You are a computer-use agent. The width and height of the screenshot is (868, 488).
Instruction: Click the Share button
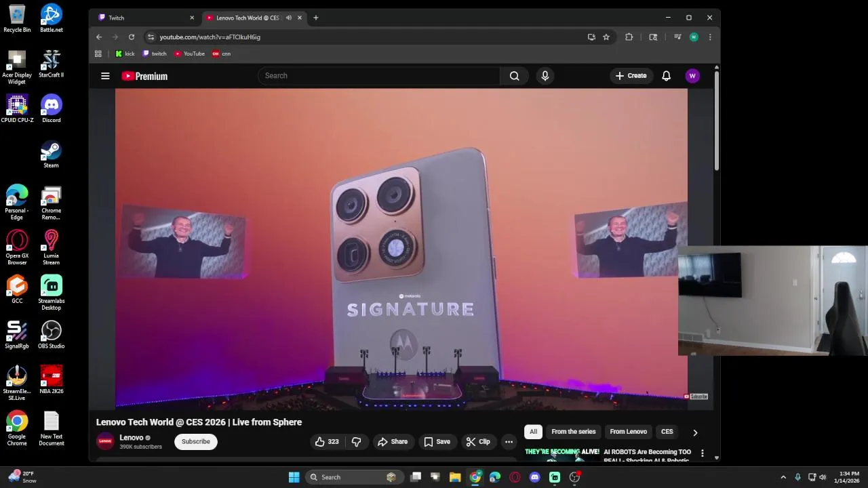tap(393, 442)
